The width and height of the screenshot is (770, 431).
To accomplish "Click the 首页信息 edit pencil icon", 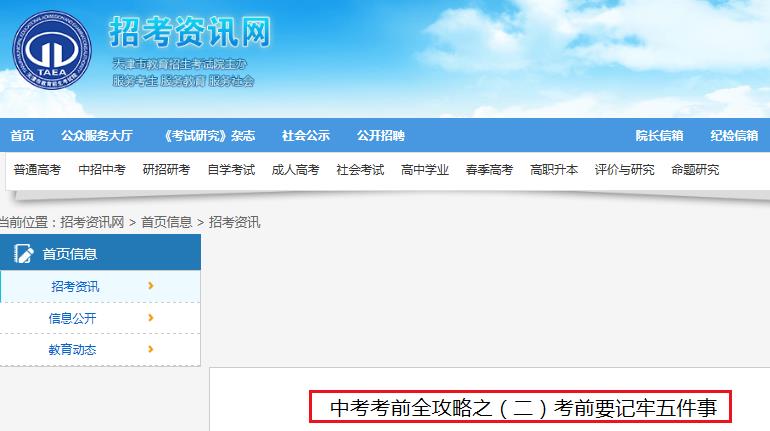I will [x=23, y=253].
